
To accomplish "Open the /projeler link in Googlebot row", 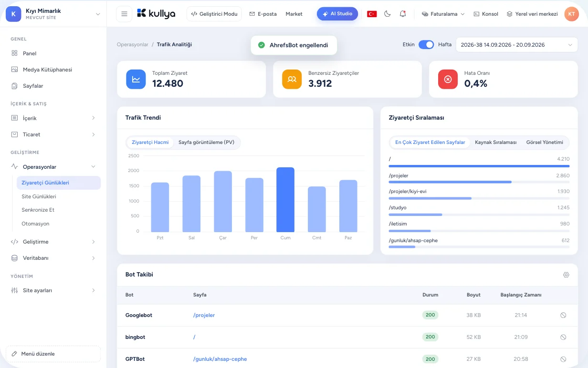I will point(204,315).
